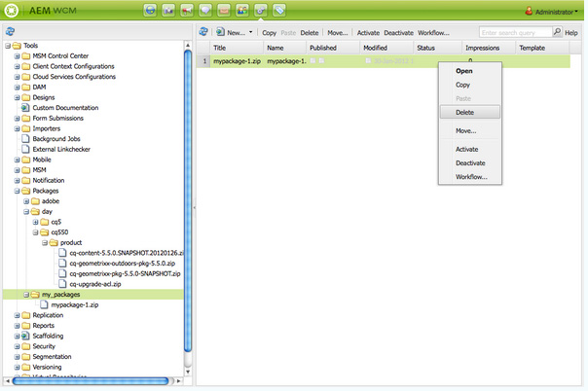The height and width of the screenshot is (391, 588).
Task: Click the Form Submissions folder icon
Action: (26, 119)
